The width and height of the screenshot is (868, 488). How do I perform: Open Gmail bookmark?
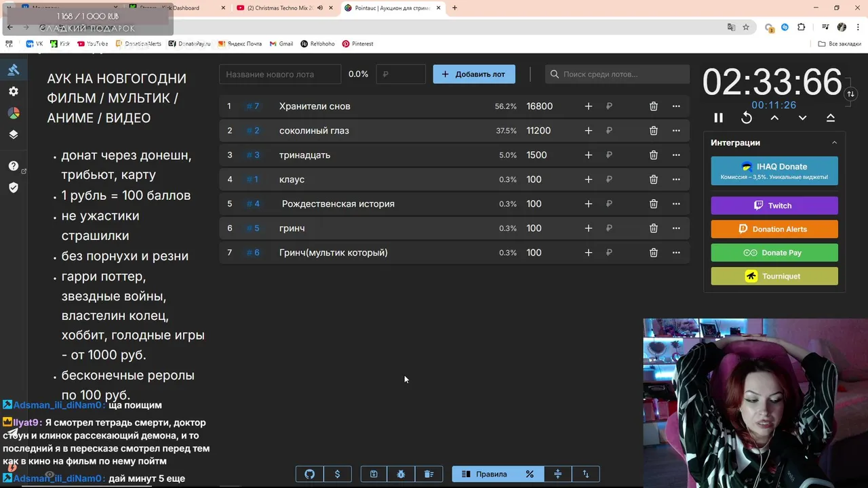click(281, 43)
